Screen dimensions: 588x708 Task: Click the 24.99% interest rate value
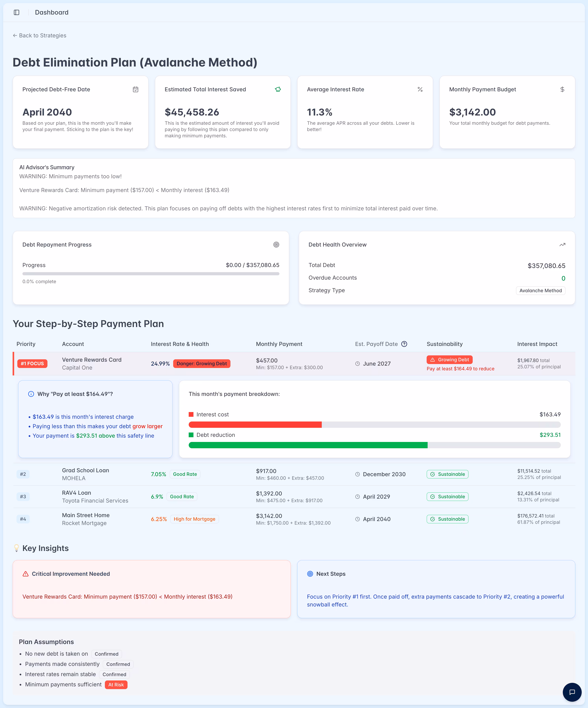[160, 364]
